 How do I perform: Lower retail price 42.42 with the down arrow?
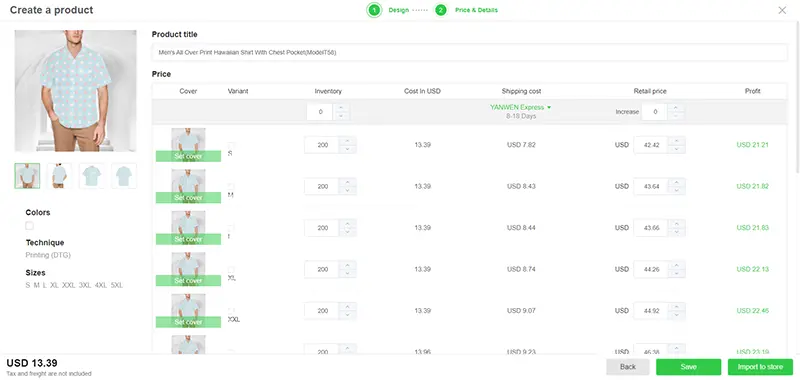click(677, 149)
